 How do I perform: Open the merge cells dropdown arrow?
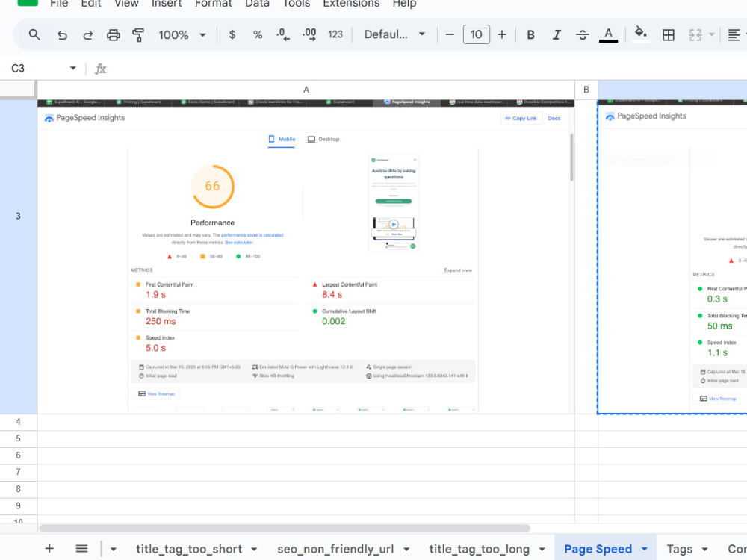tap(711, 35)
